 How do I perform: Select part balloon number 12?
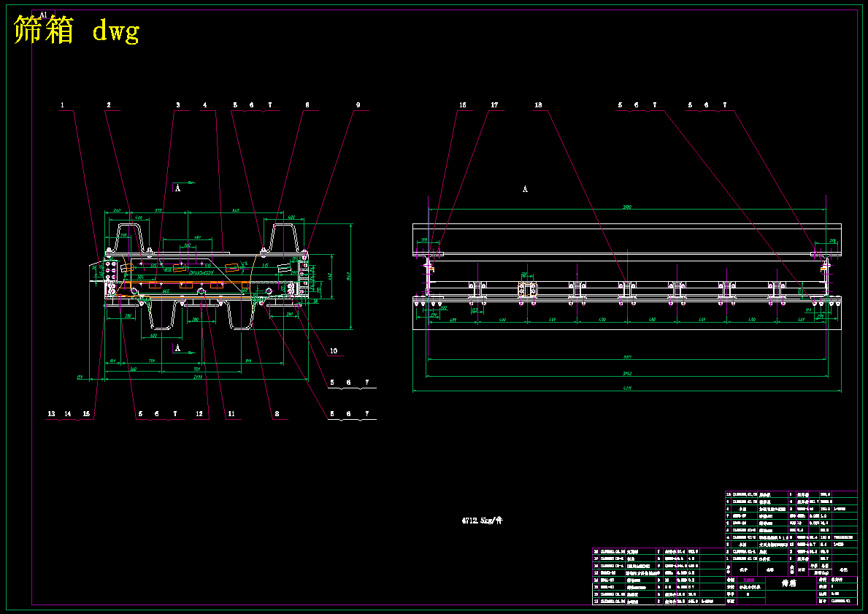201,413
